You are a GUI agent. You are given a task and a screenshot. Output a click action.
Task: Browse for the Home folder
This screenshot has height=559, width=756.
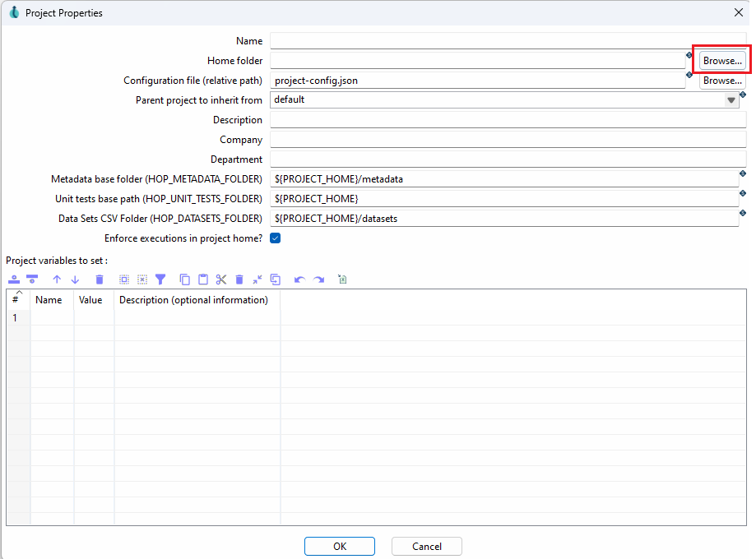click(x=722, y=61)
